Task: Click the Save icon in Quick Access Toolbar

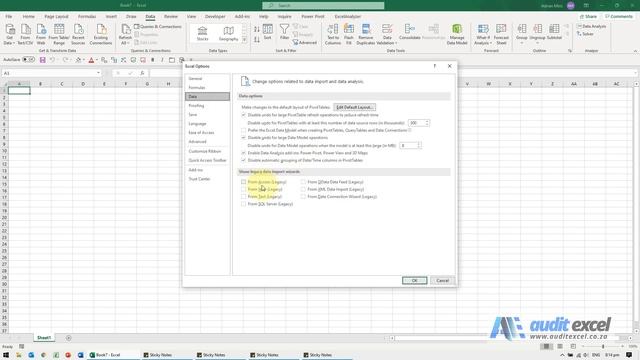Action: 42,60
